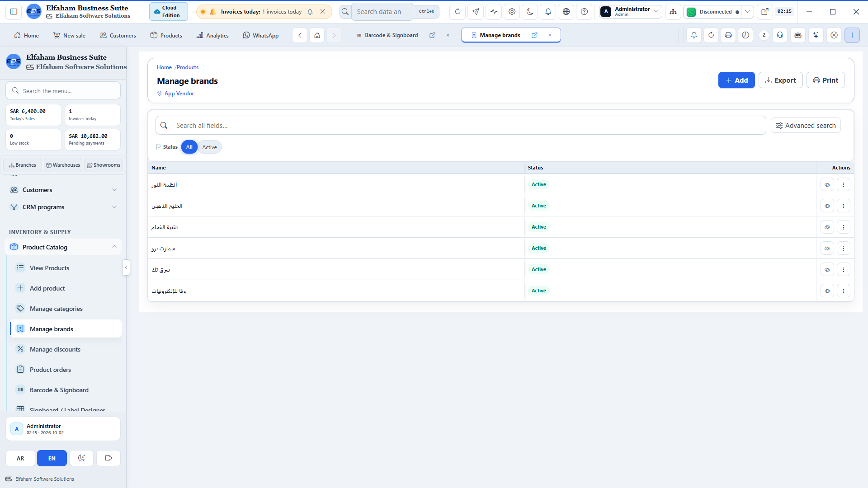Open the Administrator account dropdown
868x488 pixels.
pos(631,12)
